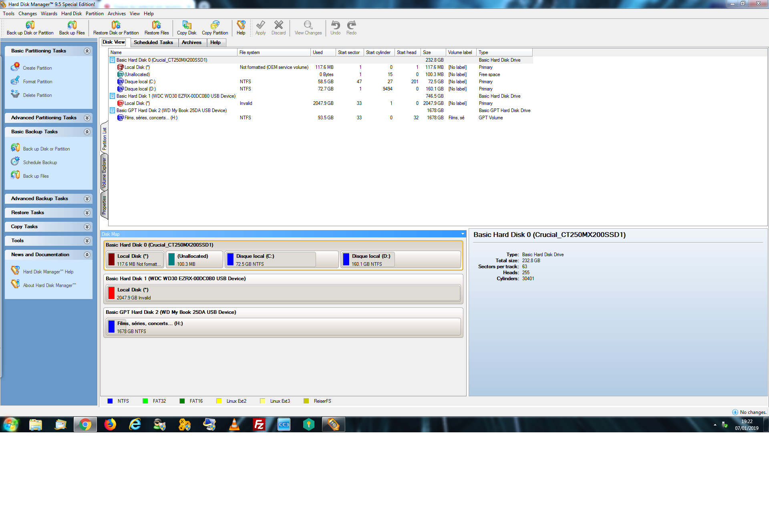Sort list by Volume label column
This screenshot has width=769, height=532.
(461, 52)
